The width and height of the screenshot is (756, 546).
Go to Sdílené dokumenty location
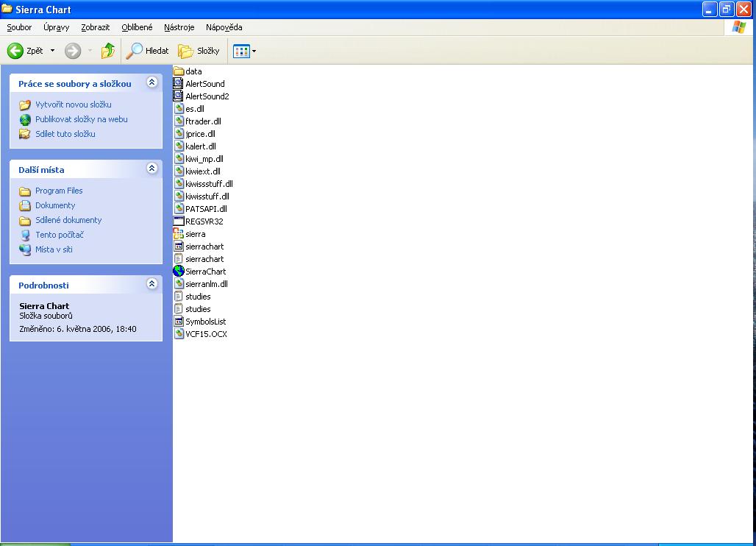pos(68,220)
